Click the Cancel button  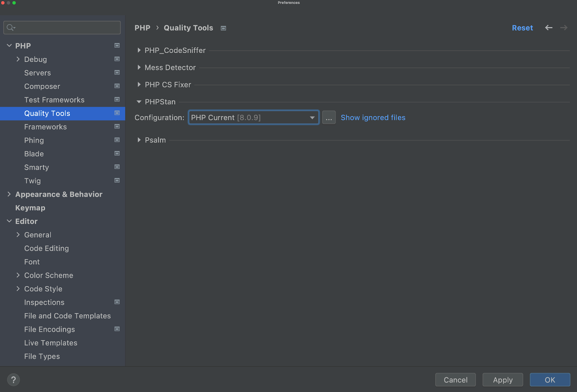coord(455,380)
